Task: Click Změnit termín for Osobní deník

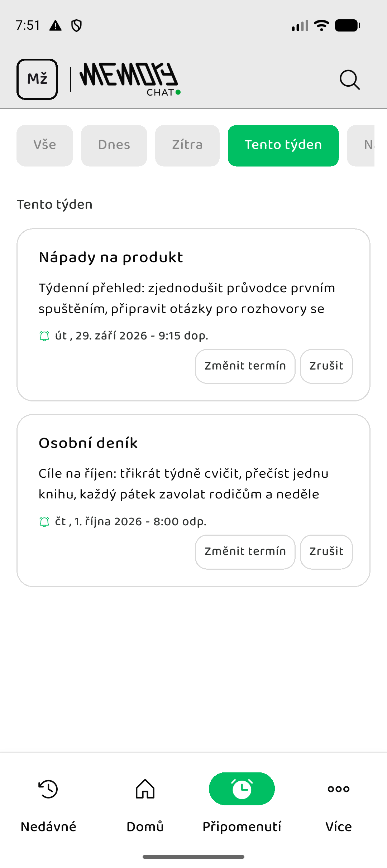Action: (245, 552)
